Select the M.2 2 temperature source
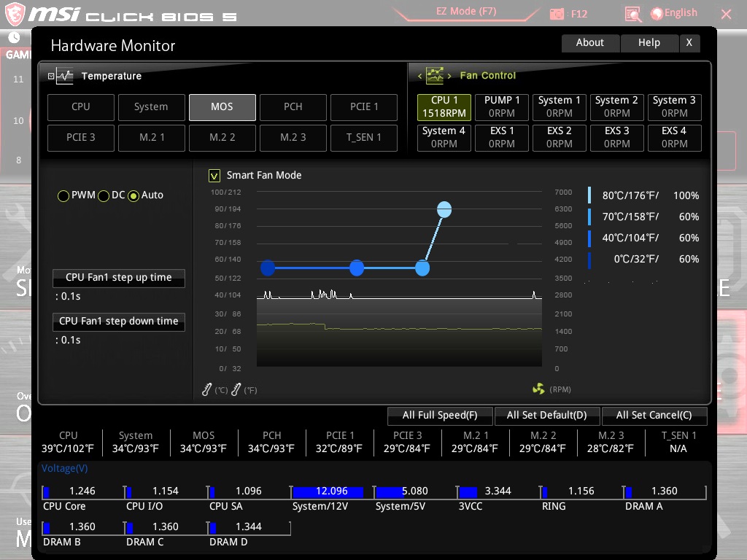Image resolution: width=747 pixels, height=560 pixels. 222,138
